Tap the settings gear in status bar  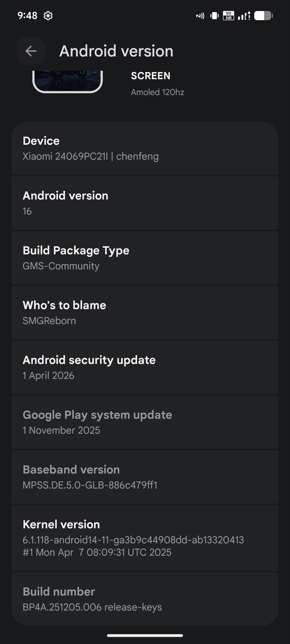pos(48,16)
